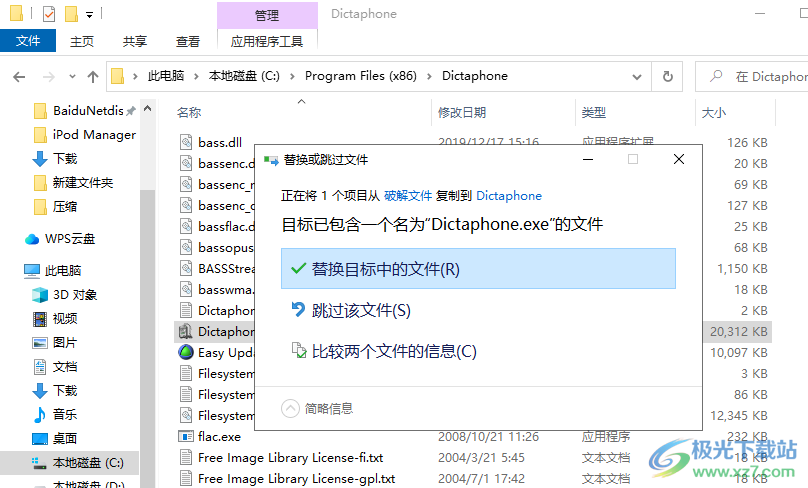This screenshot has height=488, width=808.
Task: Click the compare files document icon
Action: (x=299, y=350)
